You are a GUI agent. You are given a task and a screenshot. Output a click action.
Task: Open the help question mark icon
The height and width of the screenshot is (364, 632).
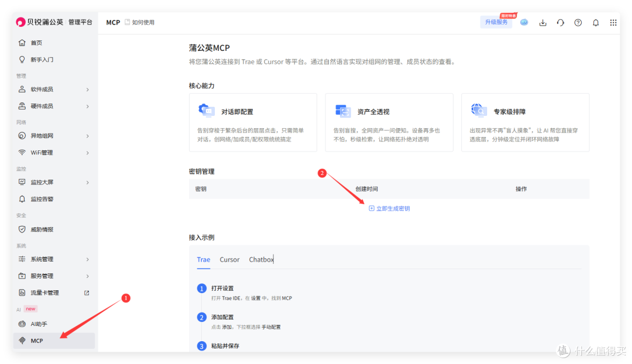click(x=578, y=23)
